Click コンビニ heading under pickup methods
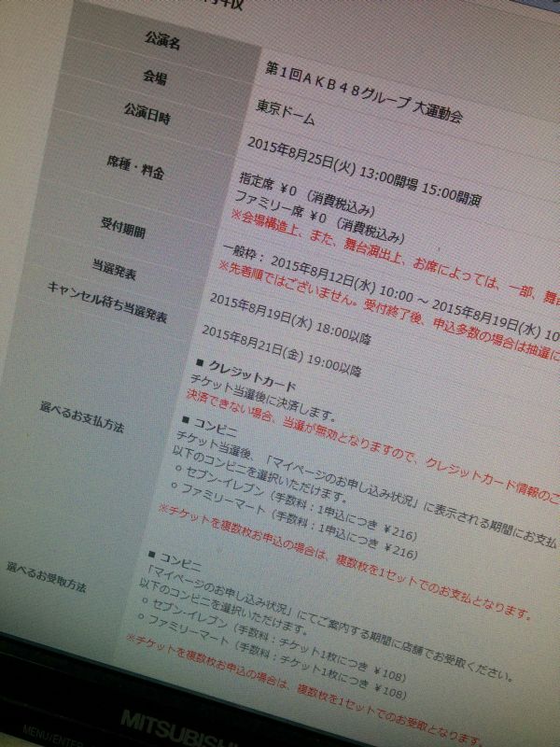This screenshot has width=560, height=747. point(175,562)
